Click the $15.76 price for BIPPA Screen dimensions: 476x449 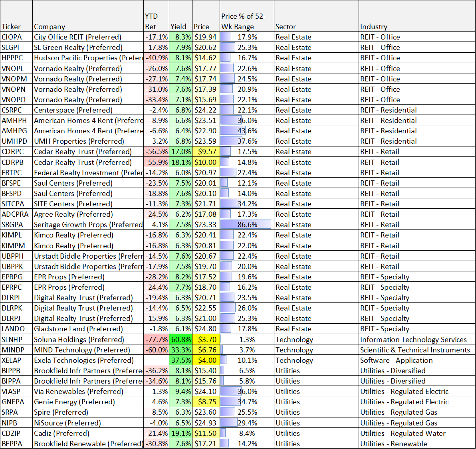(206, 381)
